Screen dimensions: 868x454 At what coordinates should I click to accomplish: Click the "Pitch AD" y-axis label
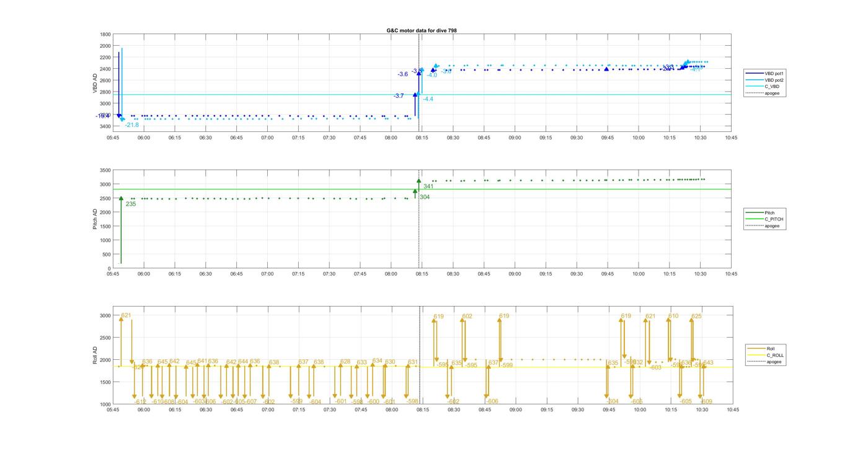coord(95,219)
